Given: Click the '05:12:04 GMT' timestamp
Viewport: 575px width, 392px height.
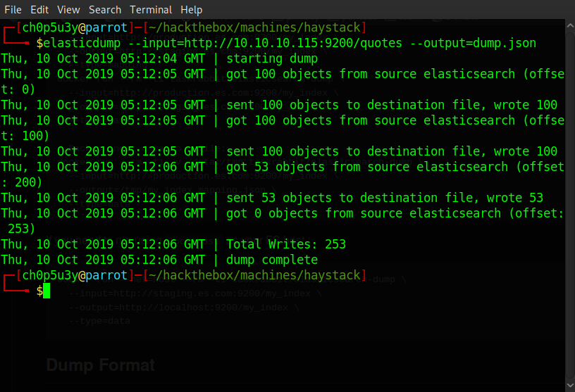Looking at the screenshot, I should click(163, 58).
